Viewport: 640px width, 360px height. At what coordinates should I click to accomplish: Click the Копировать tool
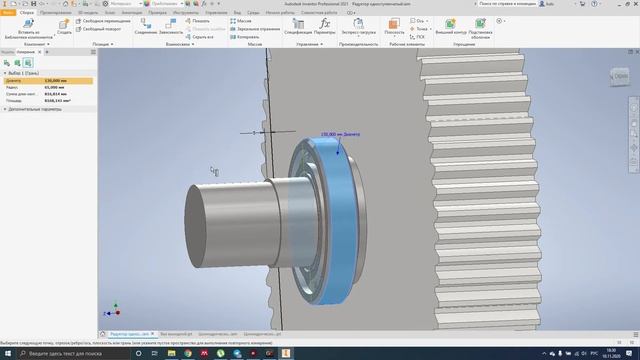(244, 37)
